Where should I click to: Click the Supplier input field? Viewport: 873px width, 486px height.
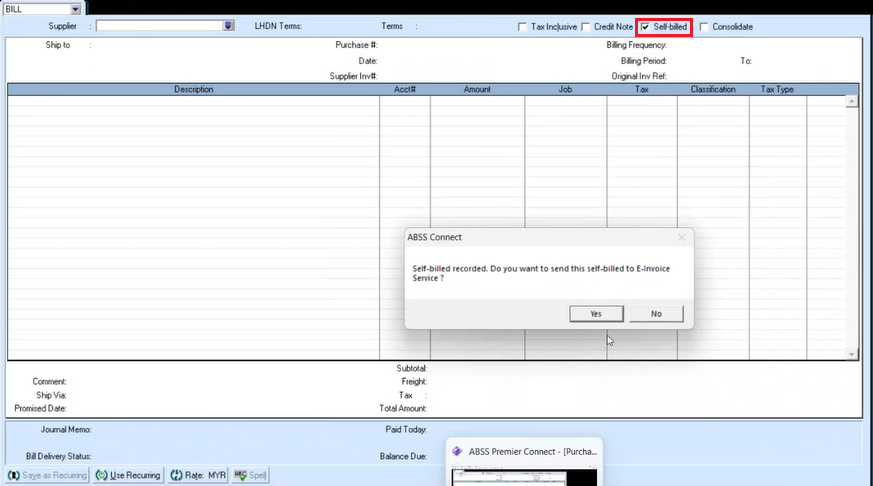click(x=158, y=26)
